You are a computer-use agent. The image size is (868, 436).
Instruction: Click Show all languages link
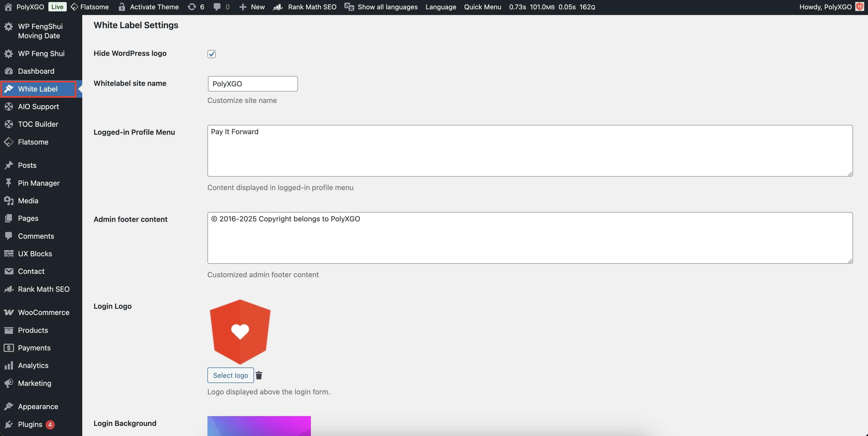(387, 7)
